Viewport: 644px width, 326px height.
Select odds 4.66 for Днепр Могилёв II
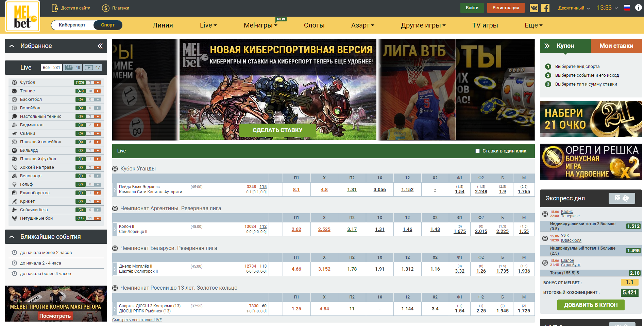(296, 269)
